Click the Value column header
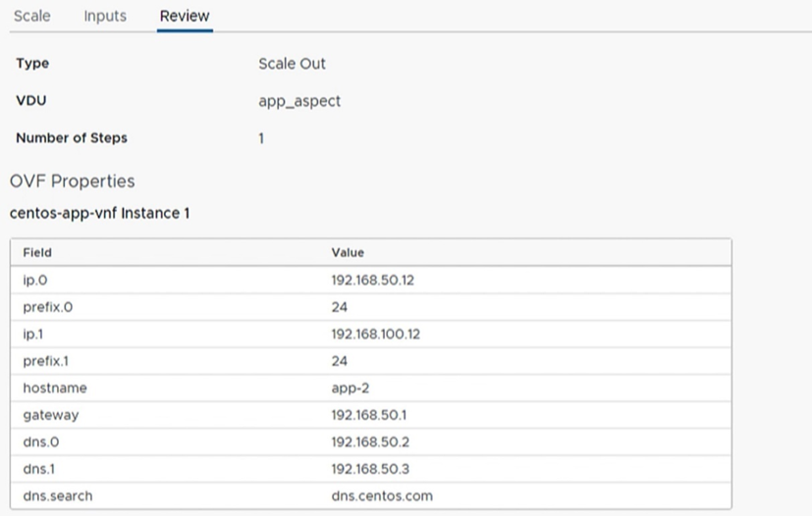812x516 pixels. [348, 252]
